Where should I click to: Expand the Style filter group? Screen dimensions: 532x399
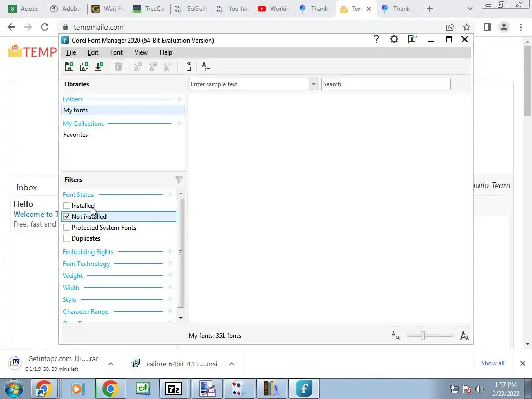click(x=170, y=300)
